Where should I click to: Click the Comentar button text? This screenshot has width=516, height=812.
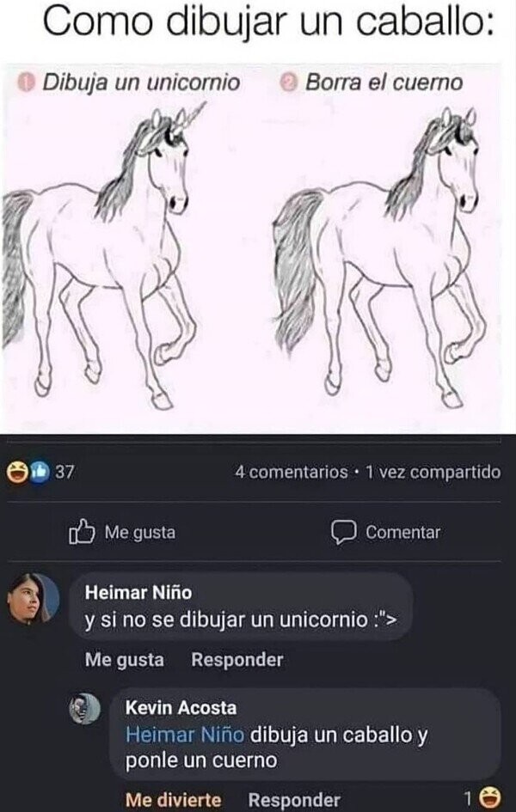(x=403, y=533)
